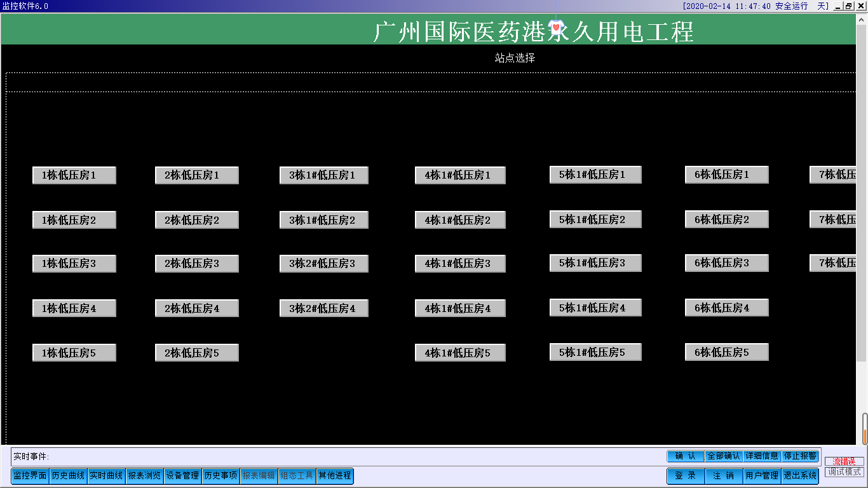View 详细信息 for the event
This screenshot has width=868, height=488.
point(762,456)
